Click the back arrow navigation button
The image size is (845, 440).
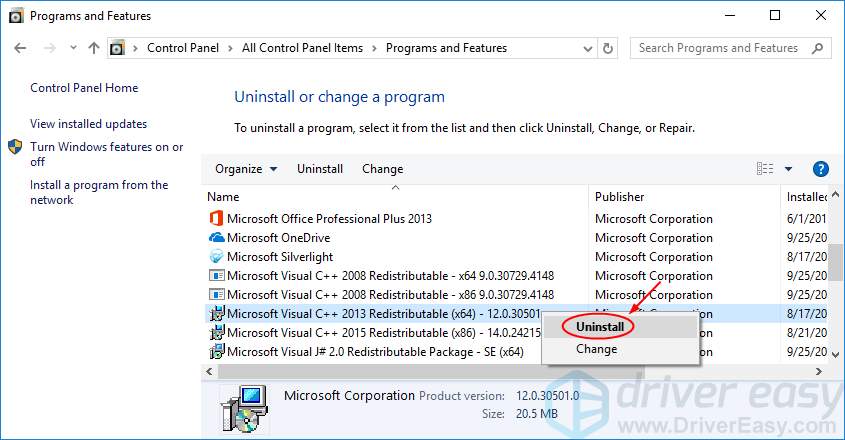pos(21,48)
